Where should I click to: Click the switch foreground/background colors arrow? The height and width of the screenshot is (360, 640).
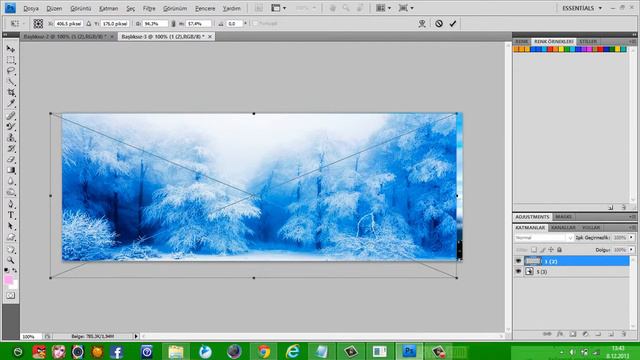15,271
